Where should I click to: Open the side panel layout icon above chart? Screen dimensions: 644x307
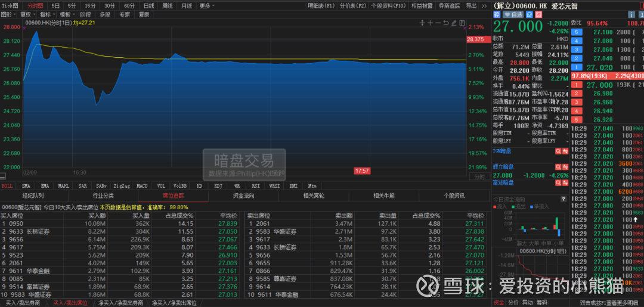462,23
